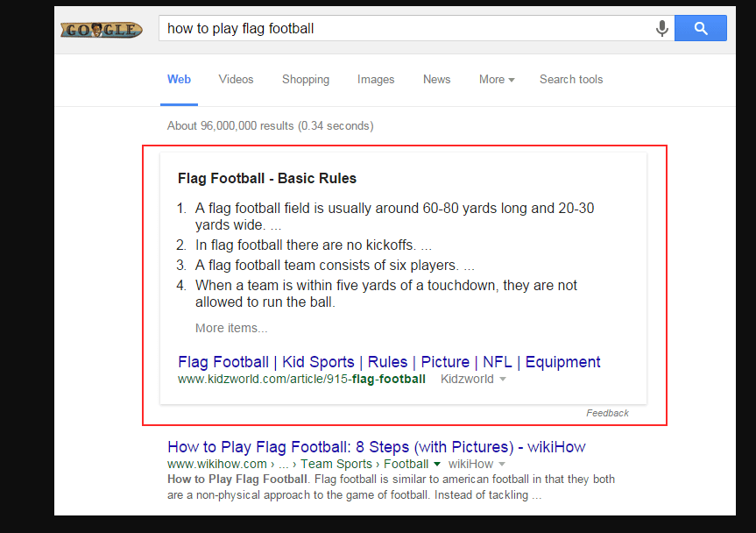Switch to the Shopping tab
756x533 pixels.
[x=306, y=79]
